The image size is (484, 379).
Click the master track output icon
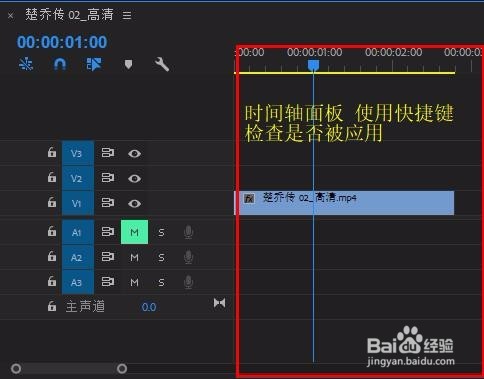[x=219, y=303]
